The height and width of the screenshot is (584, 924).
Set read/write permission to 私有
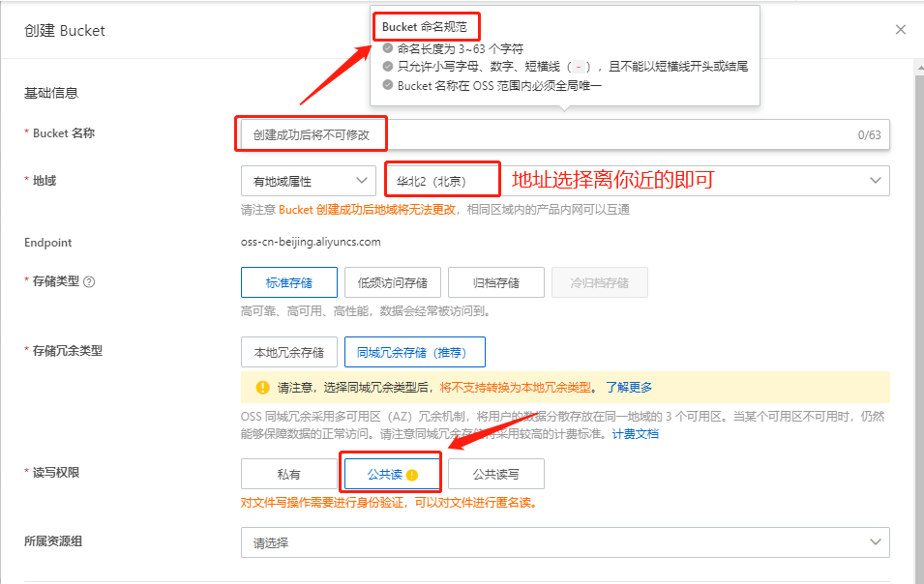point(288,474)
